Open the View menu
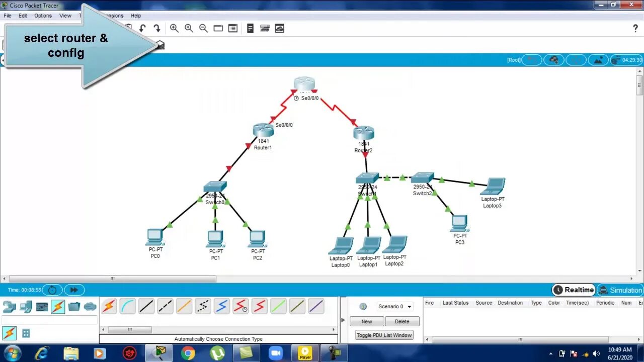 click(x=65, y=16)
